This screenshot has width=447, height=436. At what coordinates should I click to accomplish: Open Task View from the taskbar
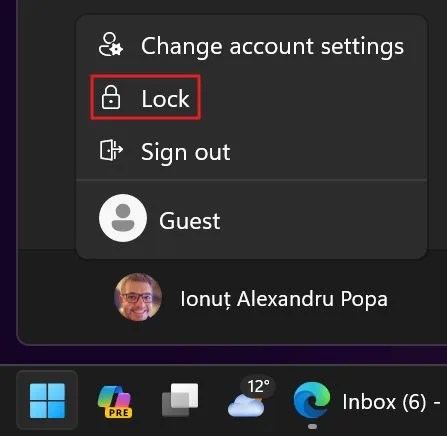pyautogui.click(x=180, y=400)
